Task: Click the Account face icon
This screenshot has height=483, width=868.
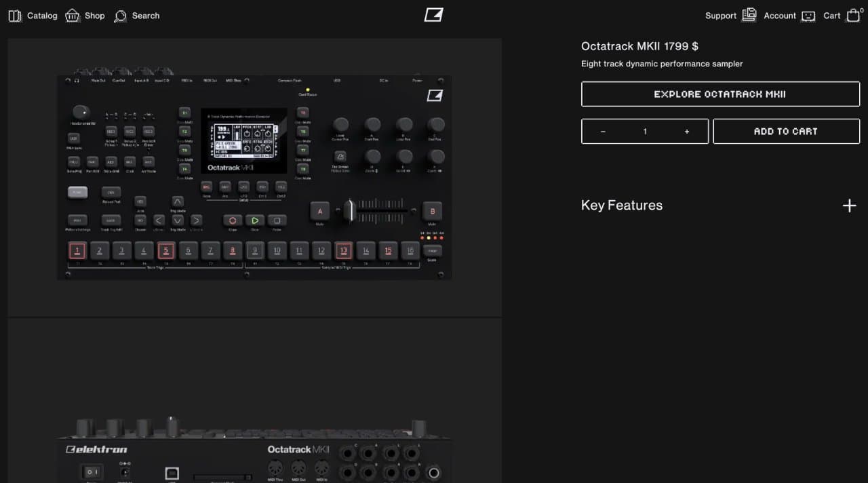Action: 808,16
